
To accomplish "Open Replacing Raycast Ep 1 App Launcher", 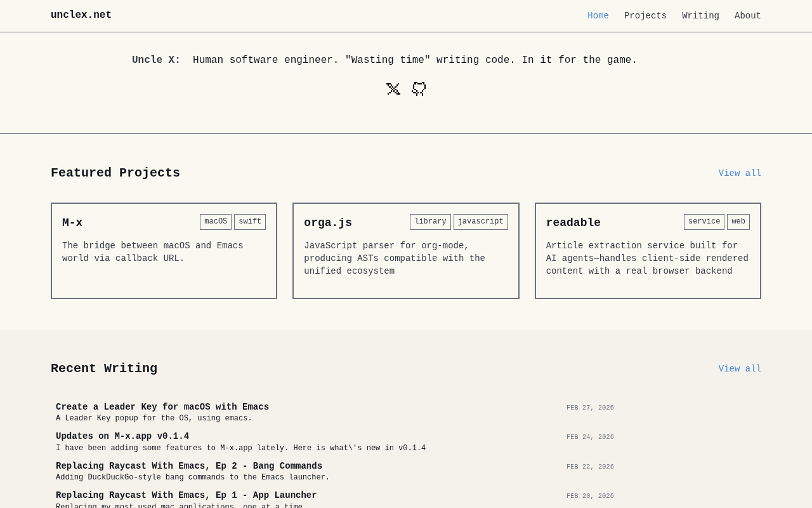I will pos(187,495).
